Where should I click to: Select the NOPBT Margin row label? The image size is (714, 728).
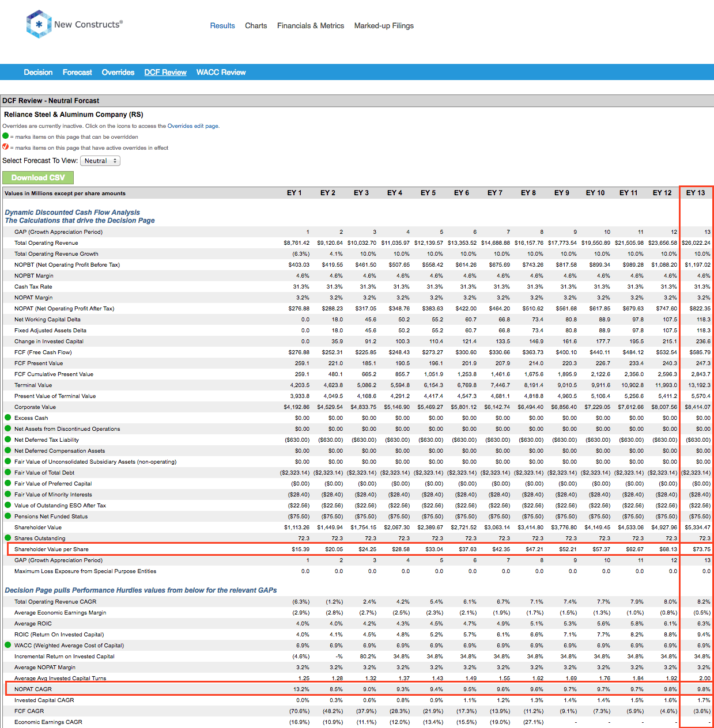(x=34, y=276)
